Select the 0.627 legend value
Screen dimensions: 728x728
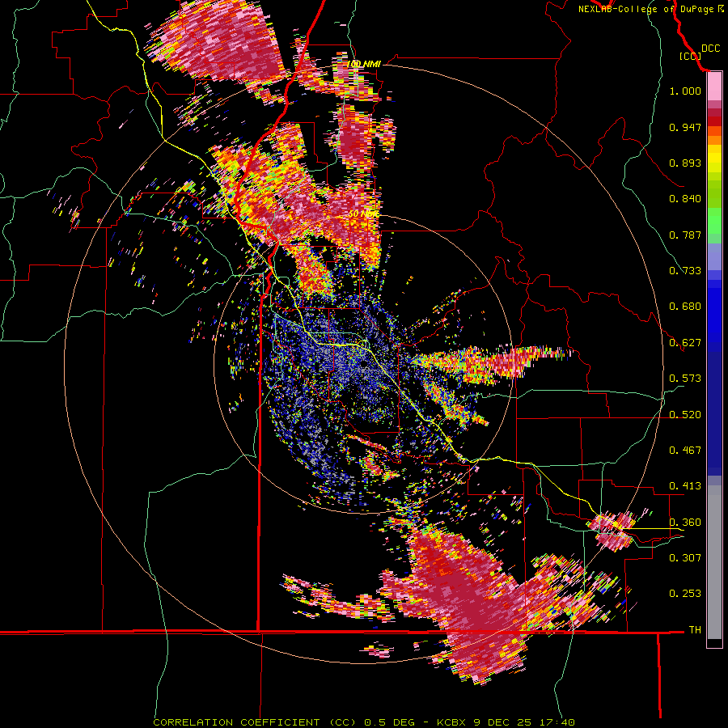coord(685,343)
